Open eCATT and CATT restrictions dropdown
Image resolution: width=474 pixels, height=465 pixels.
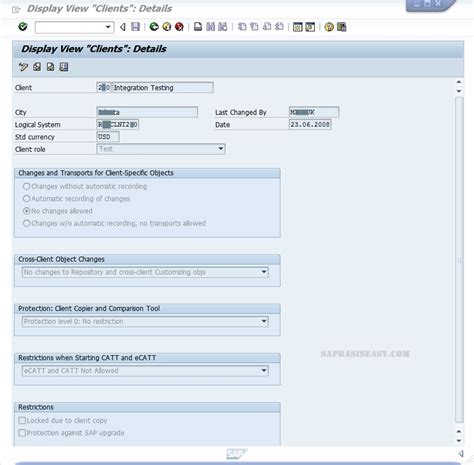point(264,371)
